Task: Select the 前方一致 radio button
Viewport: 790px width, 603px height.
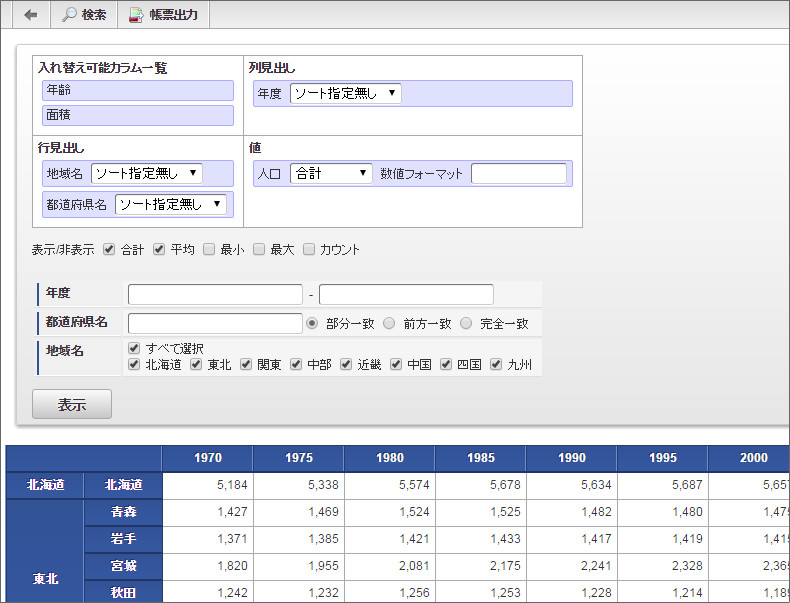Action: (389, 323)
